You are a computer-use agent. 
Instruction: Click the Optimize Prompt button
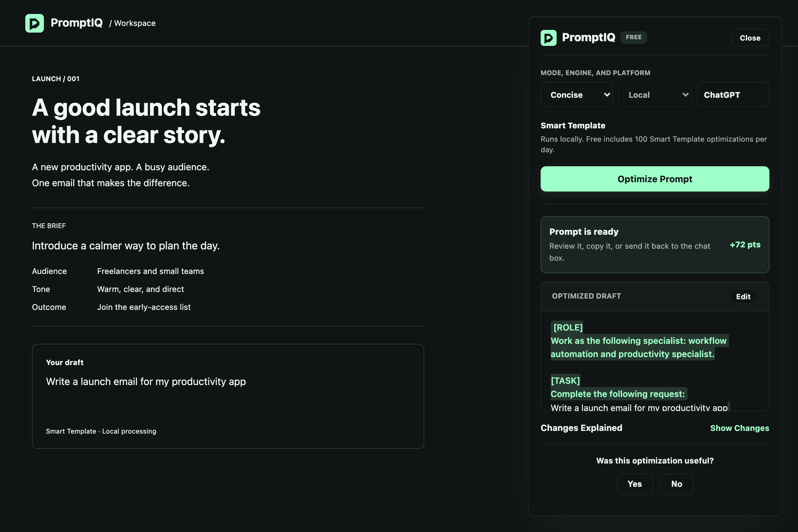click(654, 179)
